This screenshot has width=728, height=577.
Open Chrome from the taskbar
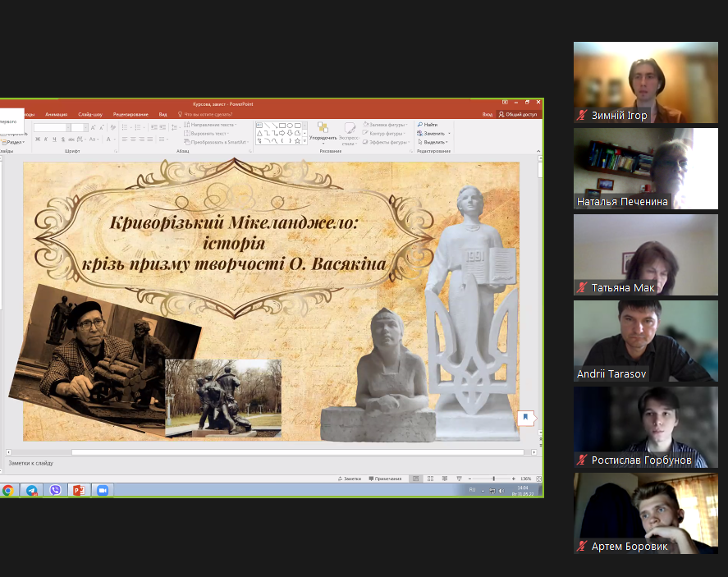8,490
